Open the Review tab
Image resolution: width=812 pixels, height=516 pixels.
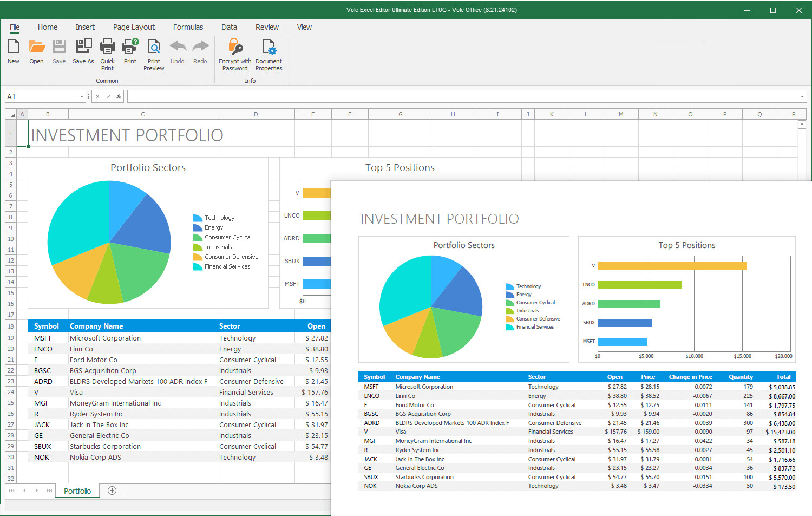267,27
